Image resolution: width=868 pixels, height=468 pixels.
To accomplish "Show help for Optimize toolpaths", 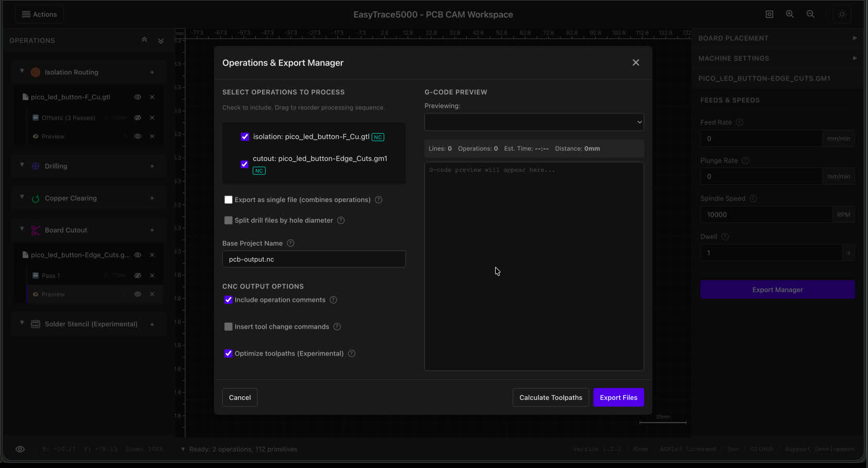I will point(352,353).
